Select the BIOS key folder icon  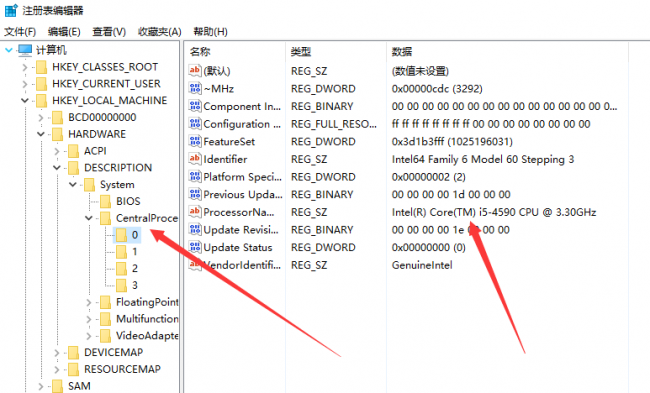tap(105, 201)
